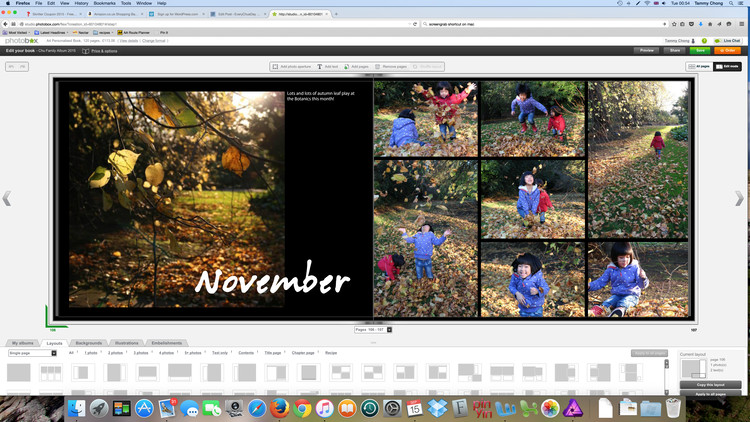Filter layouts by 3 photos
Image resolution: width=750 pixels, height=422 pixels.
click(x=141, y=353)
